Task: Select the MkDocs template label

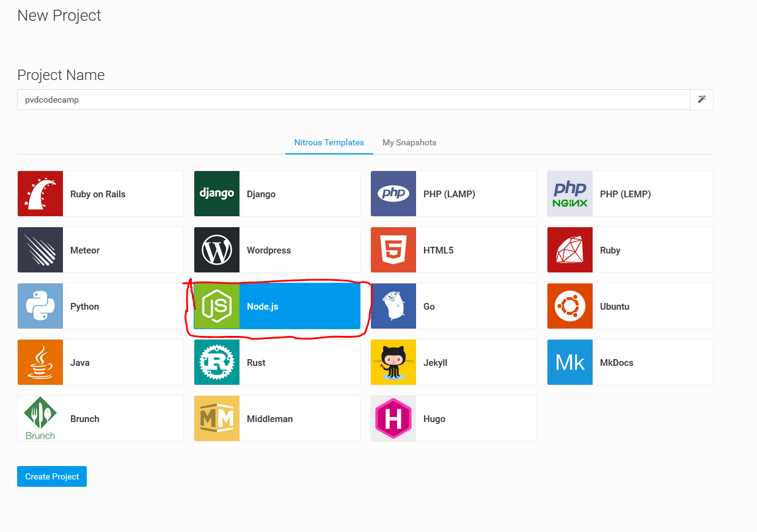Action: coord(616,363)
